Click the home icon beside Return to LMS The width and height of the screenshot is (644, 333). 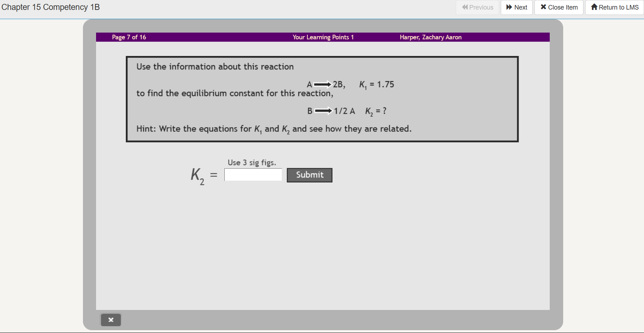[595, 7]
